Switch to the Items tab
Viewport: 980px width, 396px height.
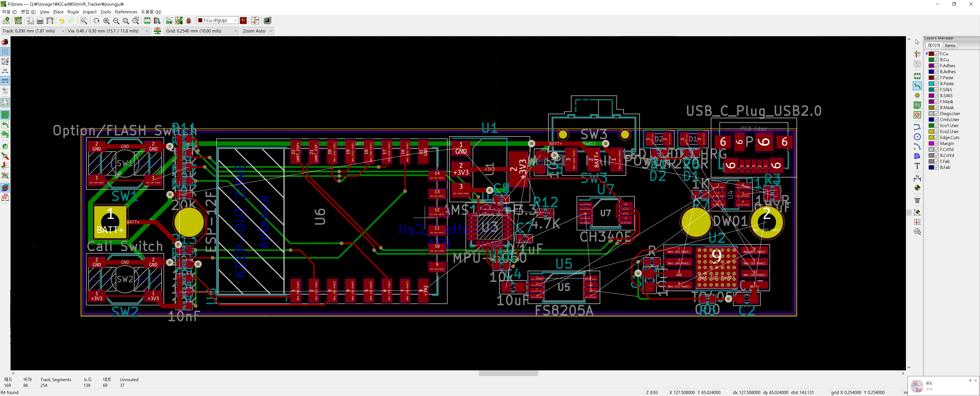(x=950, y=46)
